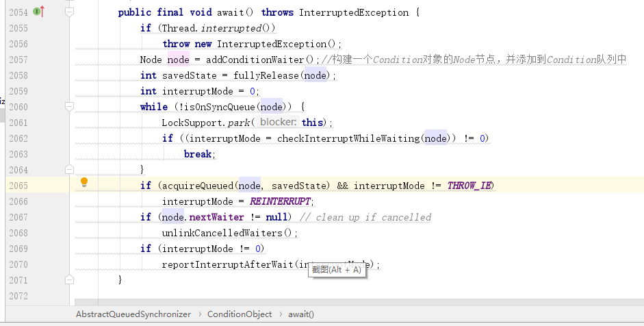Click the Chinese comment on line 2057

tap(474, 60)
